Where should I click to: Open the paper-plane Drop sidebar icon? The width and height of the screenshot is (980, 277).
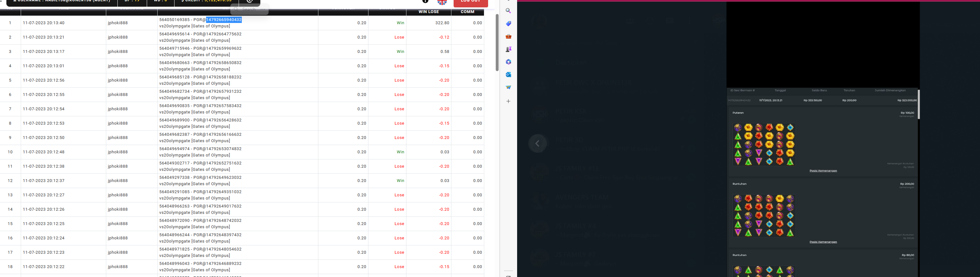[x=508, y=87]
